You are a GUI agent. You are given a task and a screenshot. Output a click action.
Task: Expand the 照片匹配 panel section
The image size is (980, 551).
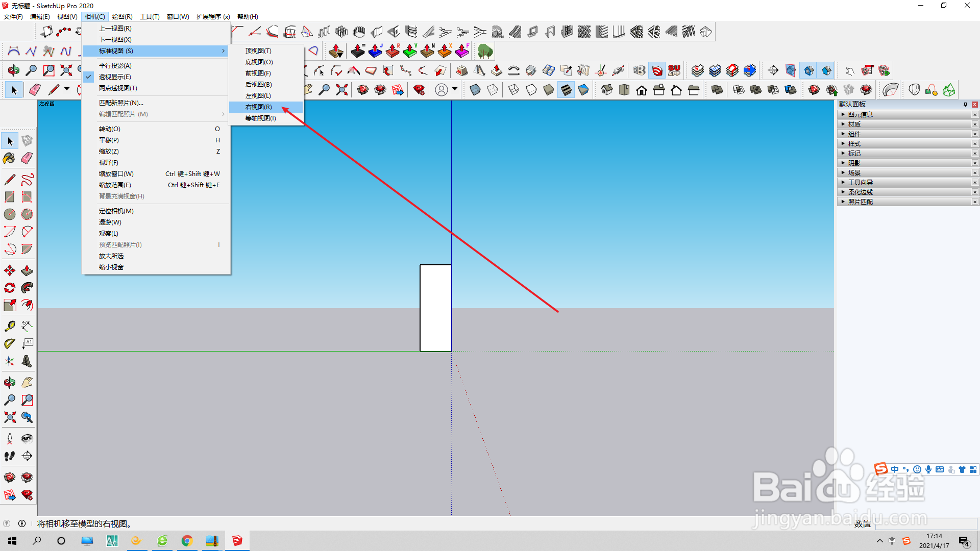click(860, 202)
